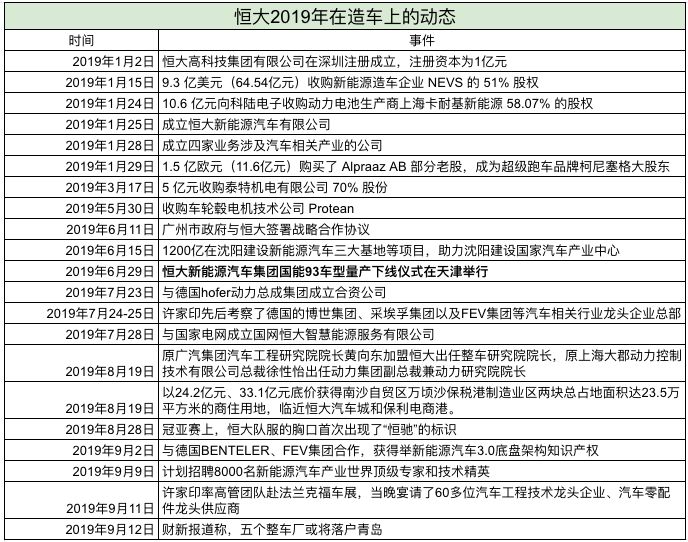Viewport: 688px width, 542px height.
Task: Select date cell 2019年1月24日
Action: click(x=81, y=104)
